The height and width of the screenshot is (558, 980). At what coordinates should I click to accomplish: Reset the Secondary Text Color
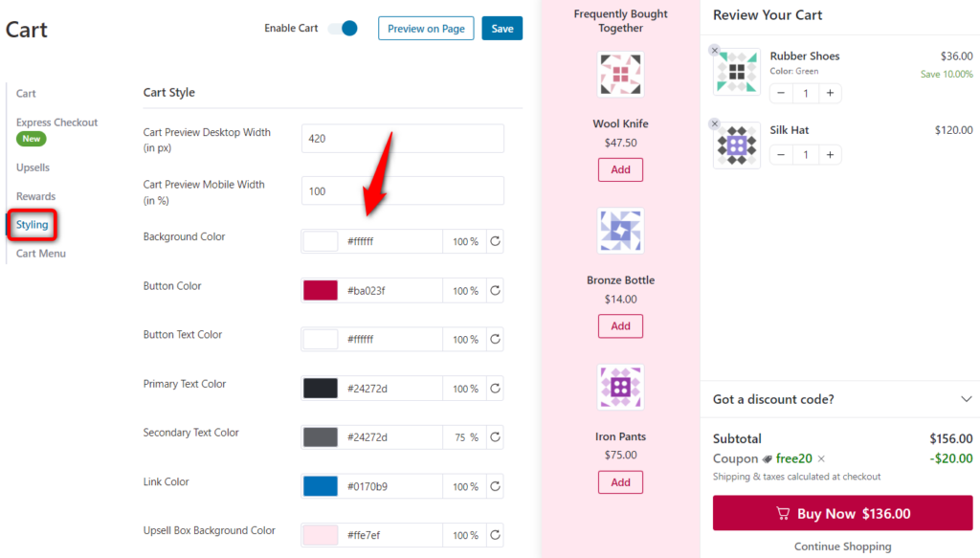(x=495, y=436)
